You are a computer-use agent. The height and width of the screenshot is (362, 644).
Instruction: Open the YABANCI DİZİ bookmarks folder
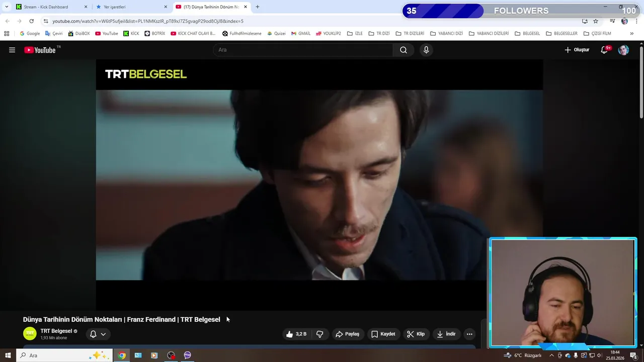446,33
